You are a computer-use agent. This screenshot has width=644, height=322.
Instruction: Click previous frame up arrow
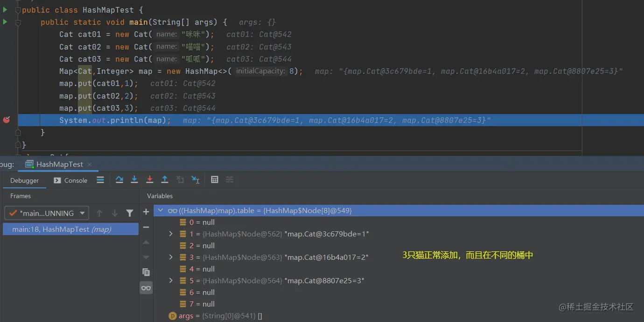(99, 213)
